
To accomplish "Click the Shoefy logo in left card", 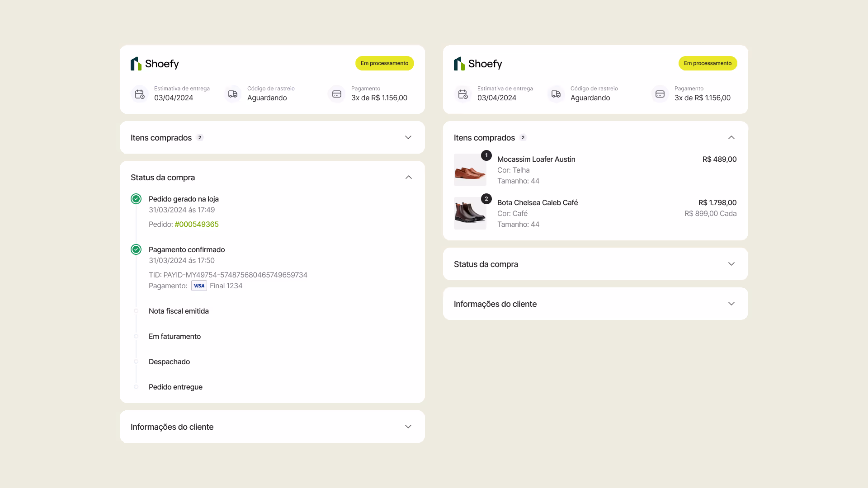I will [155, 64].
